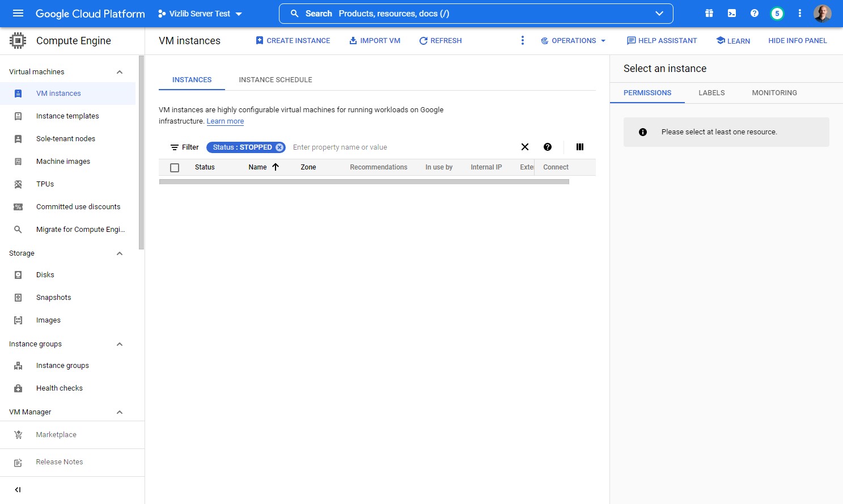Open the Instance groups sidebar item

[x=67, y=366]
